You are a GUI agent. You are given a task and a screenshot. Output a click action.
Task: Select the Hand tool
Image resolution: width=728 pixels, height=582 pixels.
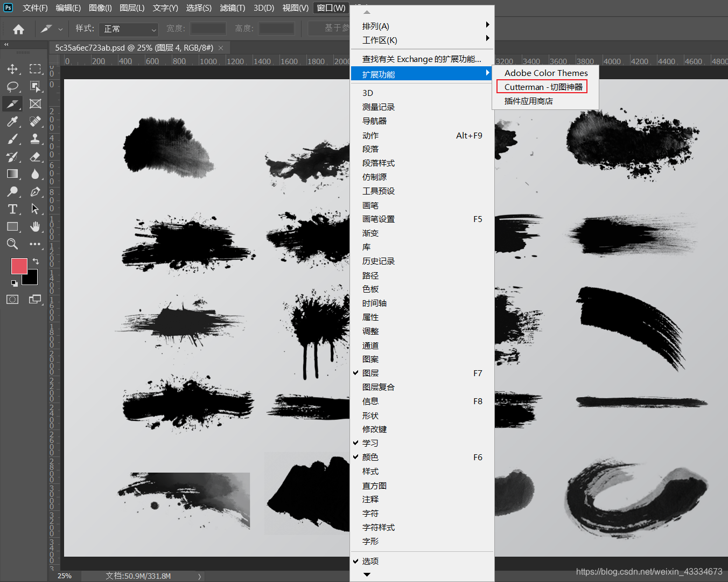pos(35,226)
